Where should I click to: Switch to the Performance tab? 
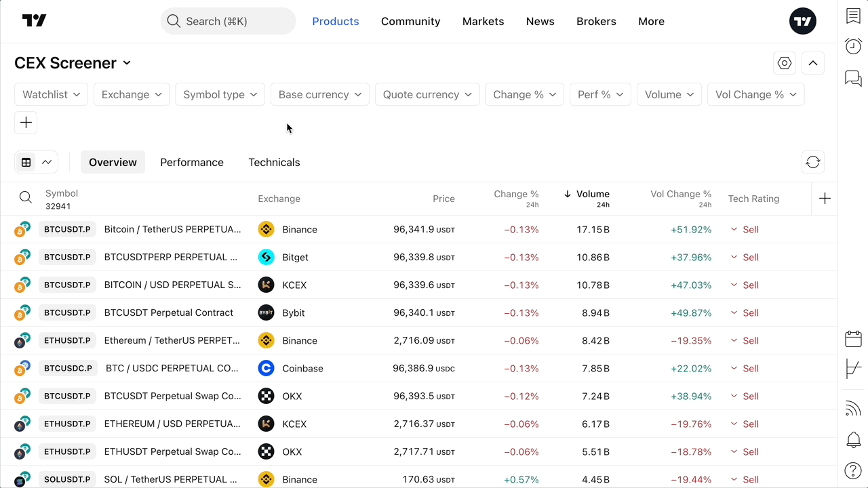(192, 162)
